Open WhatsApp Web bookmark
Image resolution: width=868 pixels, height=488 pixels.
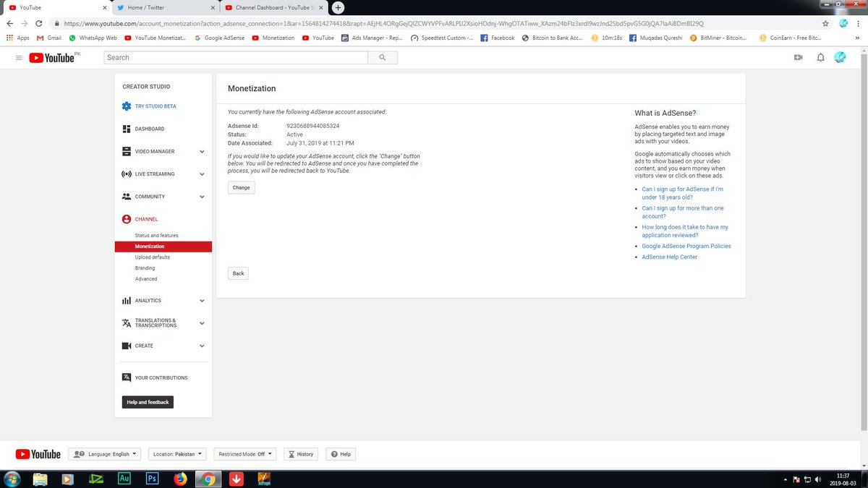[93, 38]
